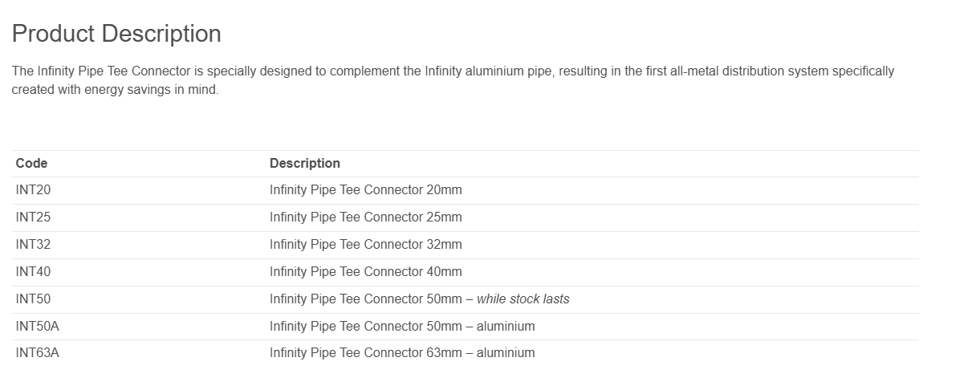Select the INT40 code cell

(x=33, y=272)
